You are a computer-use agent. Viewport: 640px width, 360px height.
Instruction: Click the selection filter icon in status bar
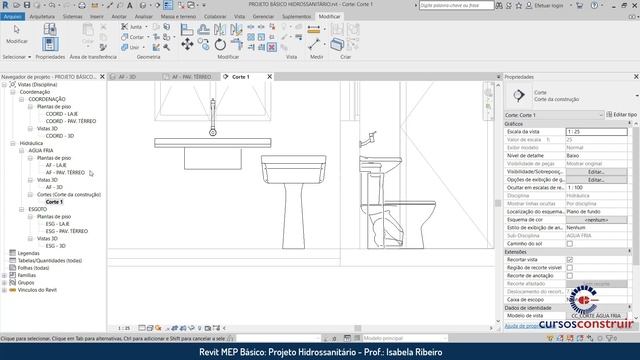tap(610, 338)
